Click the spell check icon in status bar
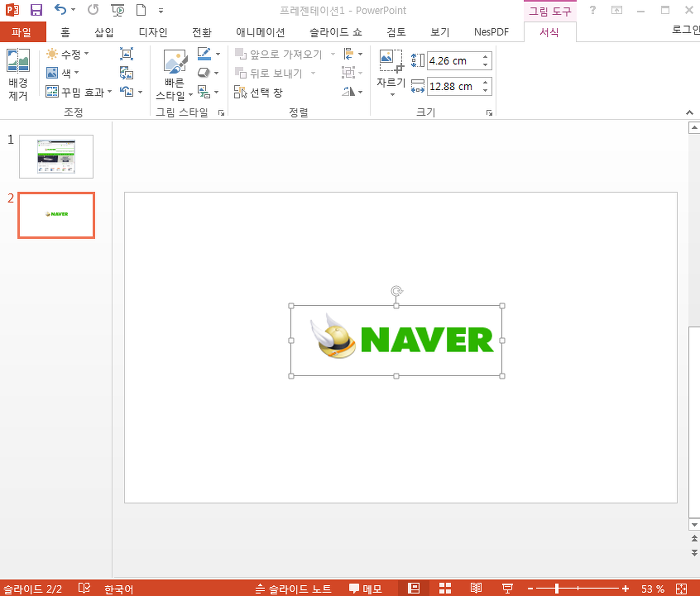The image size is (700, 596). point(84,588)
